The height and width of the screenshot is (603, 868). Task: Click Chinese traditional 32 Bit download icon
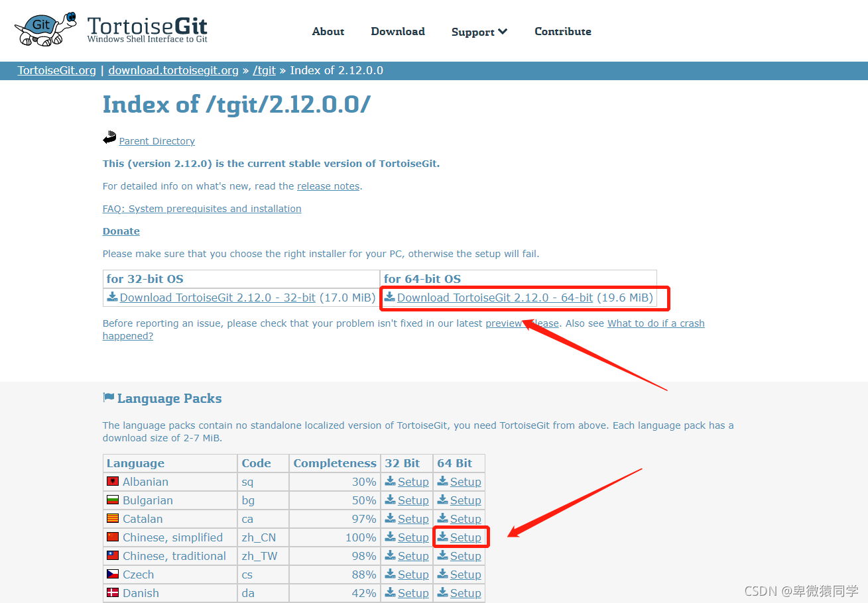[391, 555]
